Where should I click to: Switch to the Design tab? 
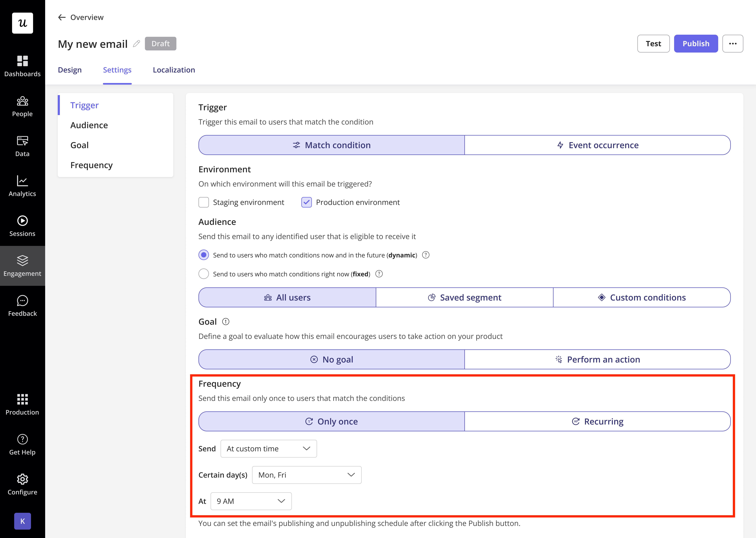coord(70,70)
